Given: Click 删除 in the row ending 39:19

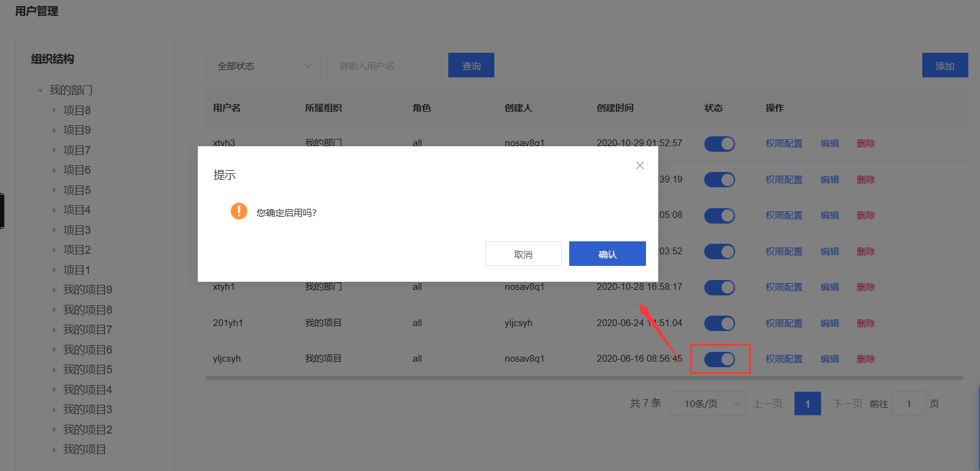Looking at the screenshot, I should coord(866,179).
